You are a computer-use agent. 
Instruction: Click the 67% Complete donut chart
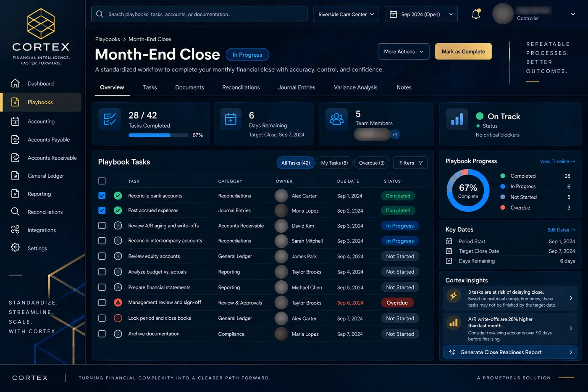pyautogui.click(x=468, y=190)
